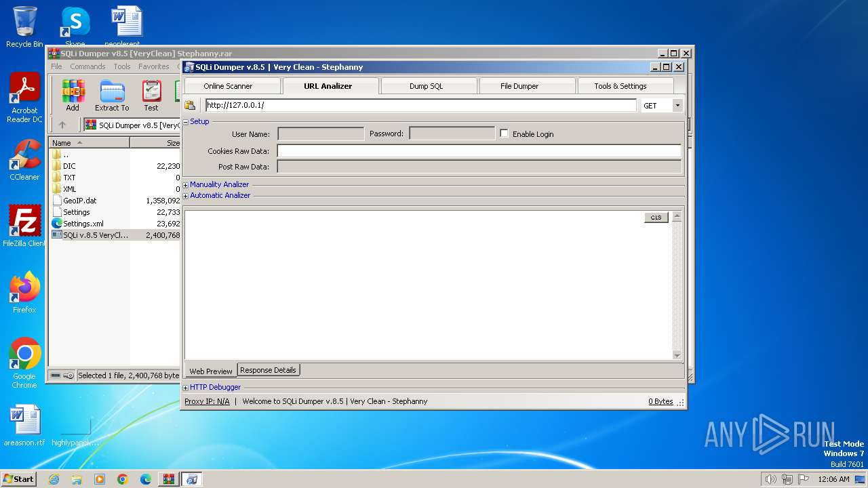Open WinRAR File menu
Screen dimensions: 868x488
57,66
